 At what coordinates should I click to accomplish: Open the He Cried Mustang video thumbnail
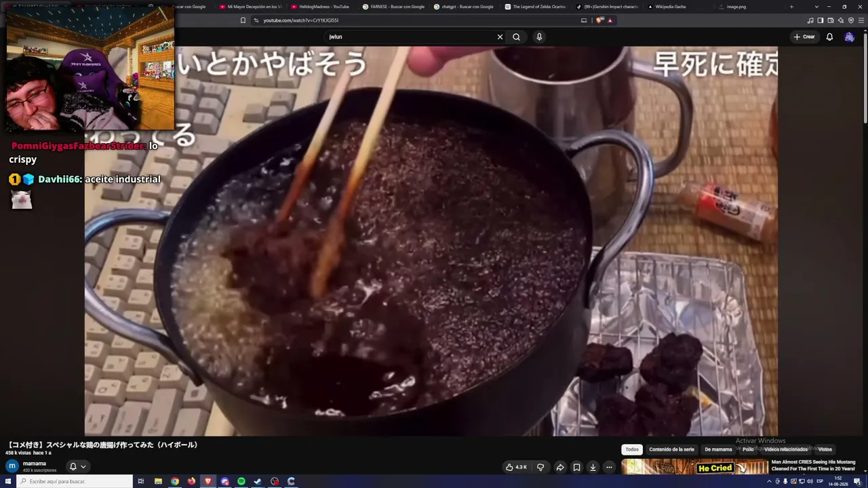click(694, 467)
